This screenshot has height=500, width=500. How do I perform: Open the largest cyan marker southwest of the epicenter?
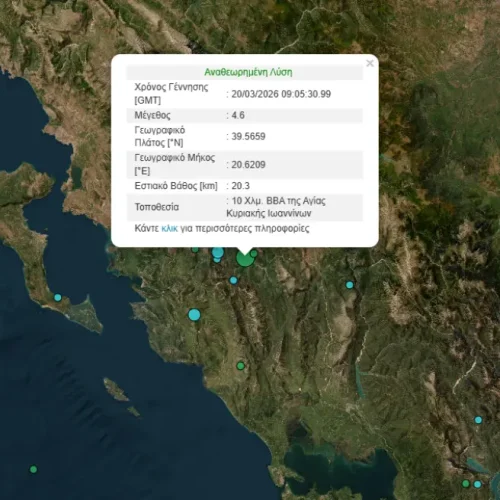tap(194, 315)
